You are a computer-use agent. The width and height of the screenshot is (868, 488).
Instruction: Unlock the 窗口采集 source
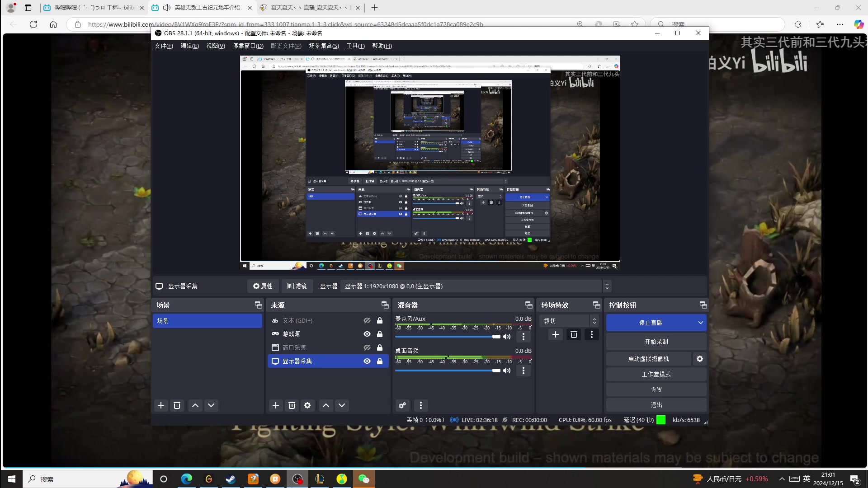[x=380, y=347]
